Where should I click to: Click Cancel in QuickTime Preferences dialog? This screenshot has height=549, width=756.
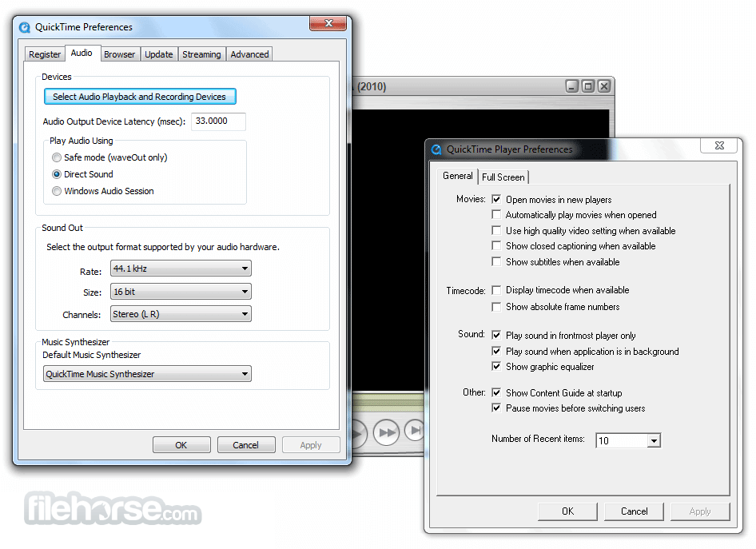246,445
